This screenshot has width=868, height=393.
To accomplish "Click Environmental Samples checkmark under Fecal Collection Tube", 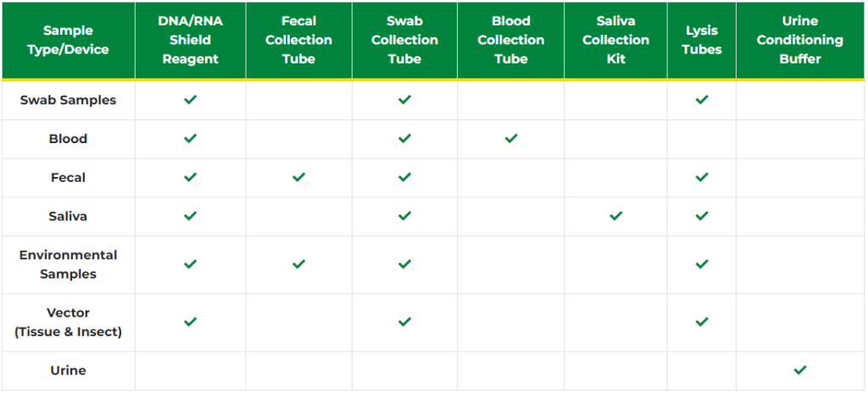I will [x=298, y=264].
